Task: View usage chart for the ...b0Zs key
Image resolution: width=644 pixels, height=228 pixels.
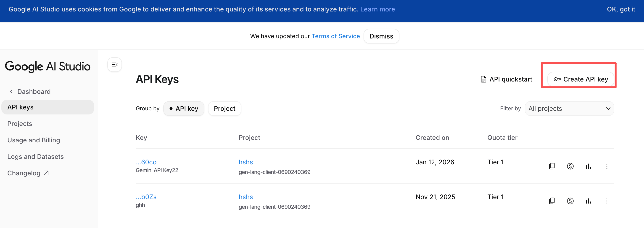Action: pos(588,201)
